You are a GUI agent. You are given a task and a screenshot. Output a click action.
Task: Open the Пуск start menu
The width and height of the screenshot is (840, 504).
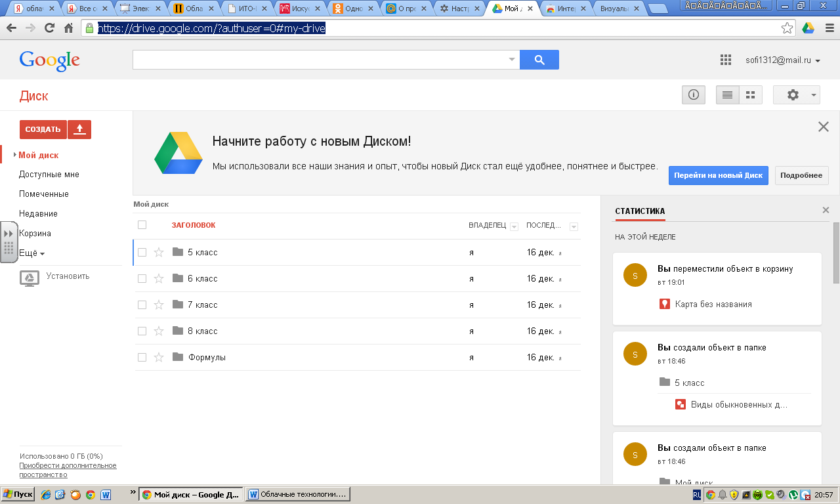click(x=18, y=494)
